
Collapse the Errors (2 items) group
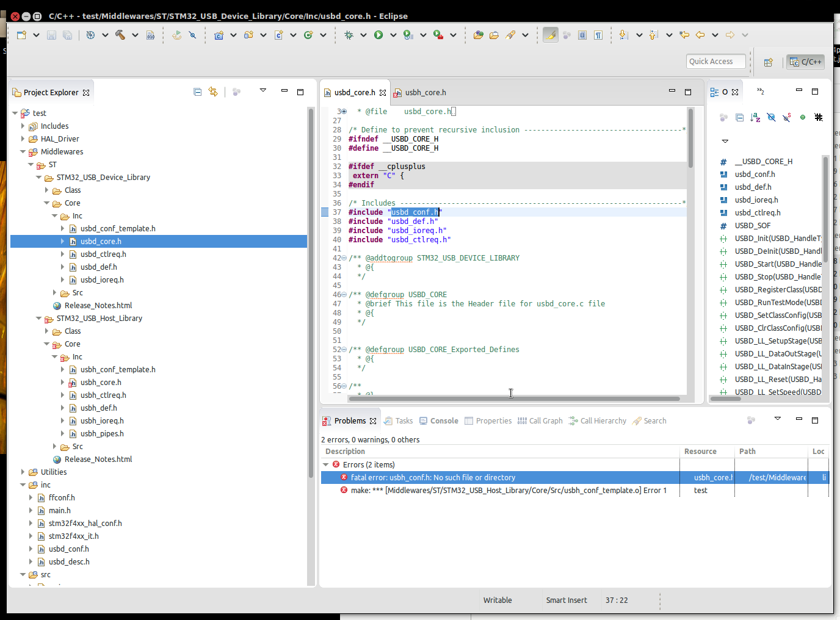tap(326, 465)
